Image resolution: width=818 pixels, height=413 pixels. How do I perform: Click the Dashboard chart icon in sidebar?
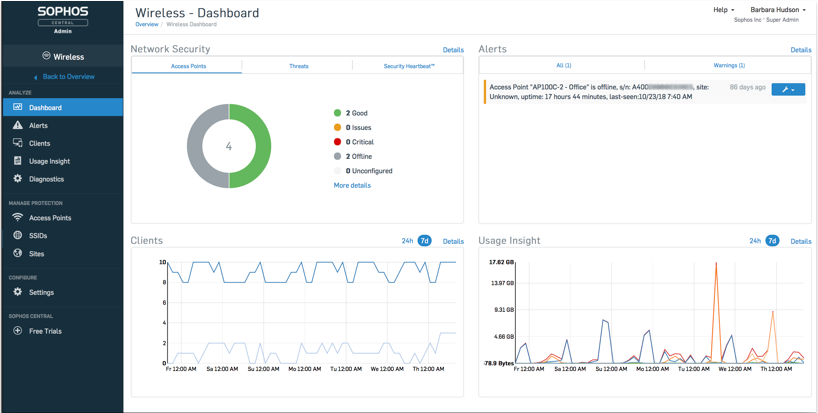pyautogui.click(x=18, y=107)
